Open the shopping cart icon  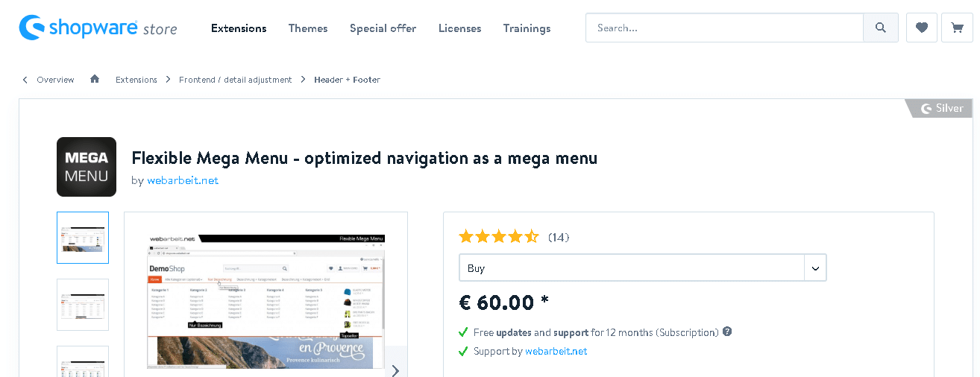point(957,28)
